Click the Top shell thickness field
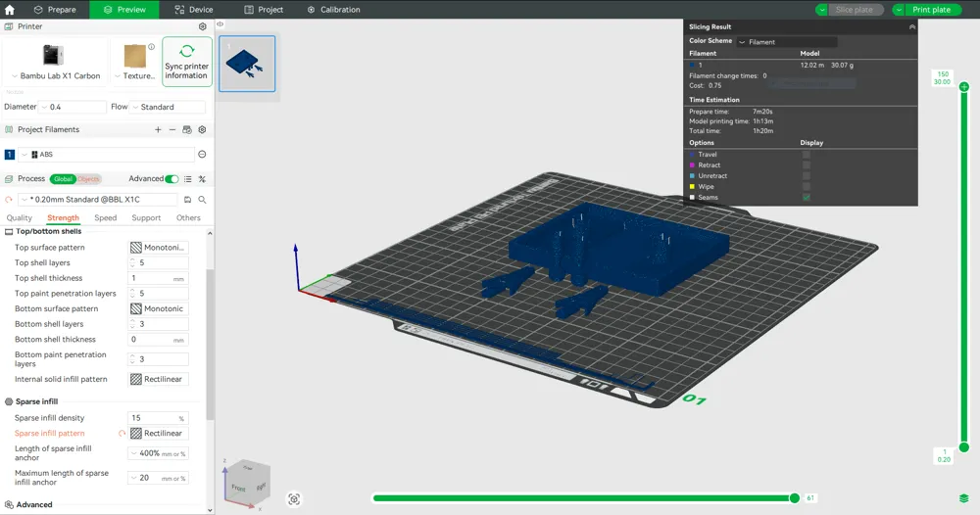The width and height of the screenshot is (980, 515). pyautogui.click(x=158, y=278)
